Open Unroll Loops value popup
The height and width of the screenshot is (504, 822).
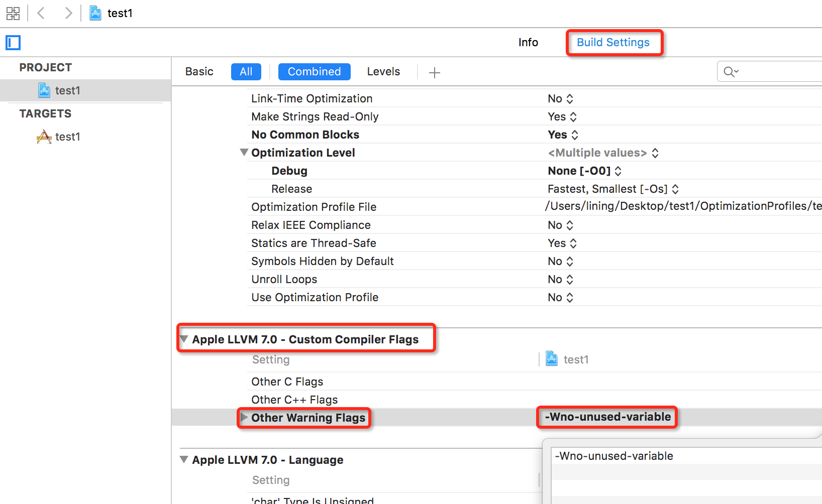point(560,279)
